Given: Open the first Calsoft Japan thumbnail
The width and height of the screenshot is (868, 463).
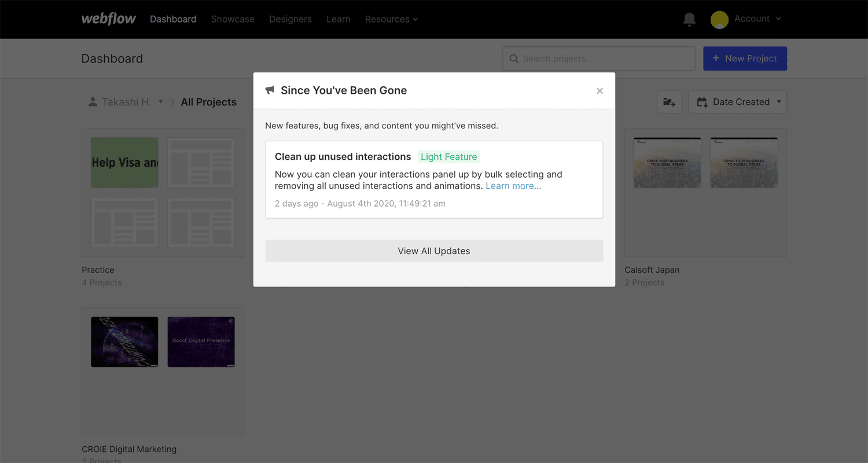Looking at the screenshot, I should pos(667,163).
